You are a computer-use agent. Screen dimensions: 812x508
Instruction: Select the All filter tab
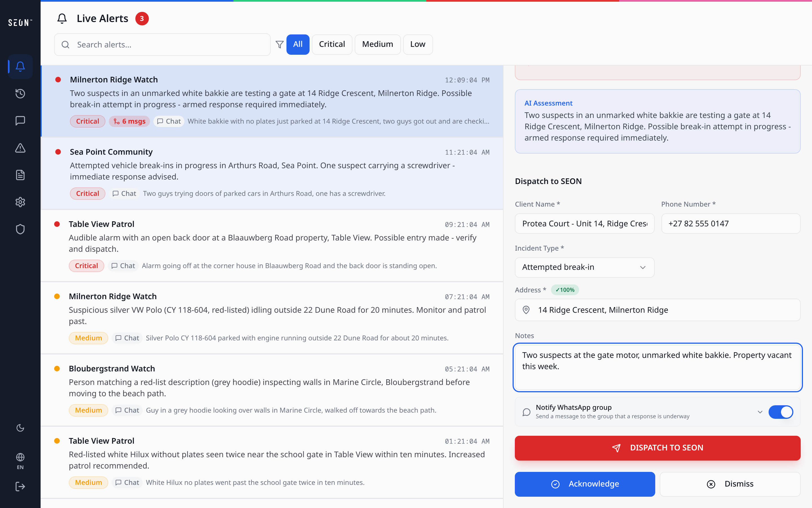[298, 44]
